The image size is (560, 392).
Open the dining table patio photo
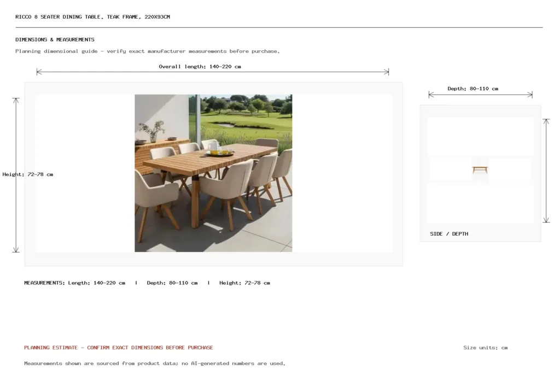[213, 173]
